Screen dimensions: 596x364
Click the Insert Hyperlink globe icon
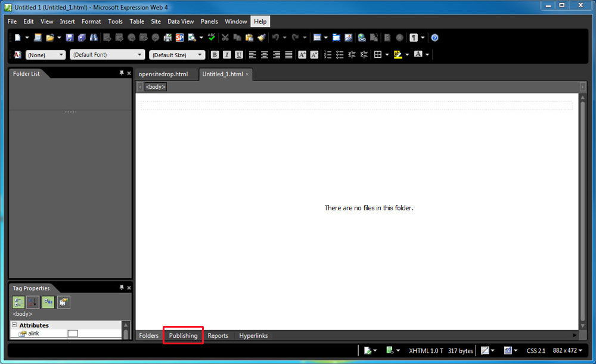pos(362,38)
